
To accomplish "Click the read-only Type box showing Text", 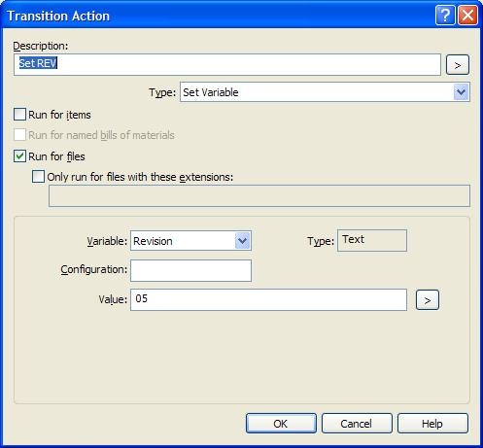I will coord(372,240).
